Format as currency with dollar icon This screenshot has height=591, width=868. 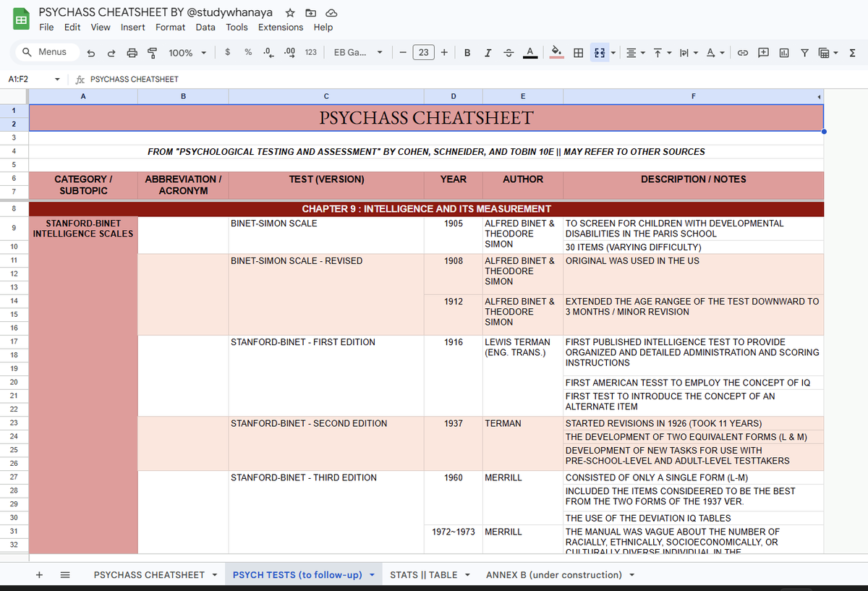coord(228,52)
